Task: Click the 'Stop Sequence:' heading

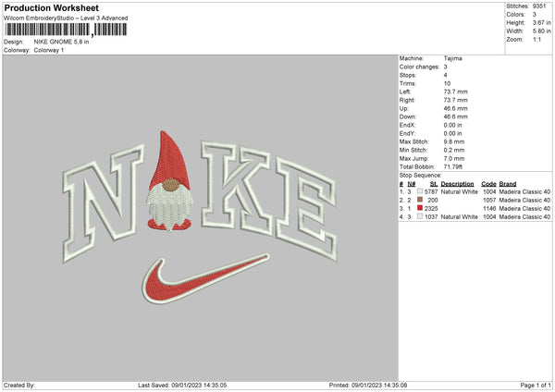Action: (421, 176)
